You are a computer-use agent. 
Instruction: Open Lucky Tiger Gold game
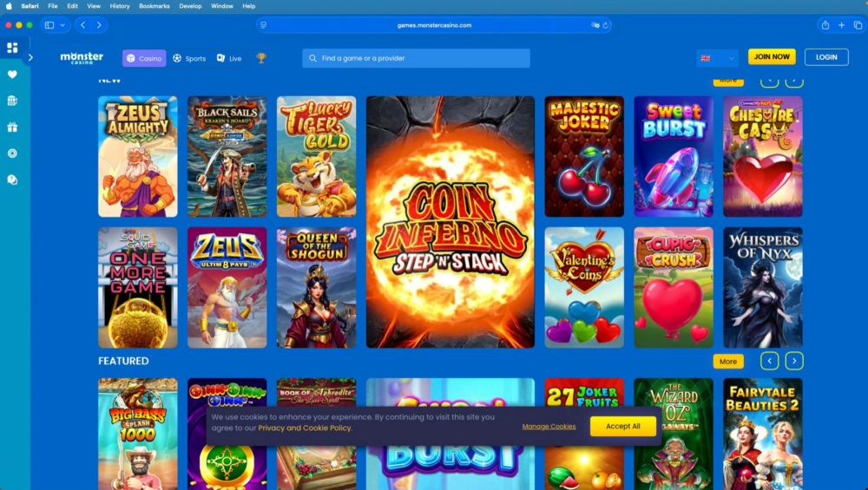(316, 156)
